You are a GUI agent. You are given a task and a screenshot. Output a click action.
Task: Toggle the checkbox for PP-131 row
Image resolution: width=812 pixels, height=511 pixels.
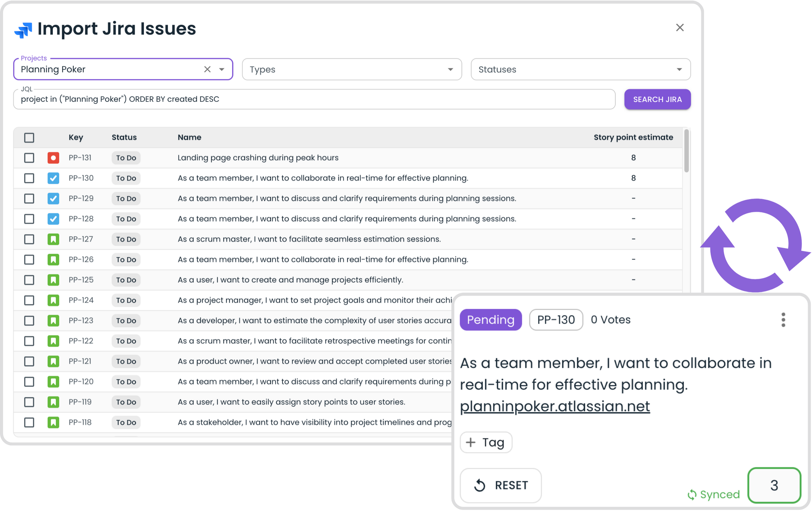pos(29,158)
